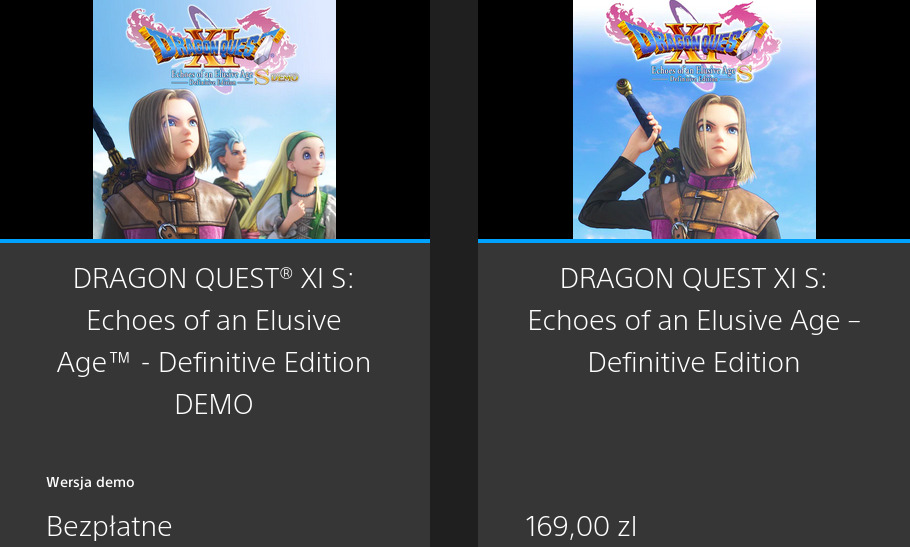Viewport: 910px width, 547px height.
Task: Click the full game title 'Echoes of an Elusive Age –'
Action: pos(694,320)
